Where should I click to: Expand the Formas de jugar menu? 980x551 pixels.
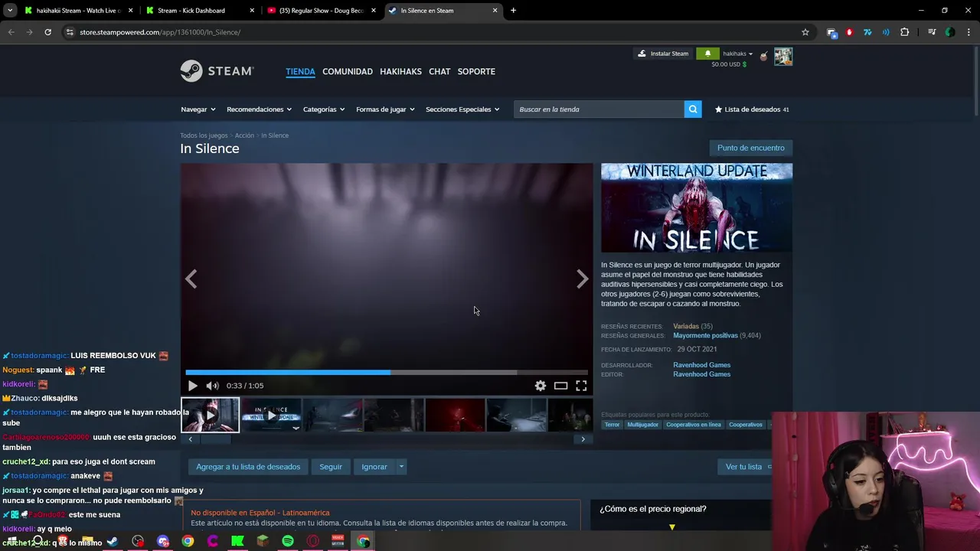[385, 109]
